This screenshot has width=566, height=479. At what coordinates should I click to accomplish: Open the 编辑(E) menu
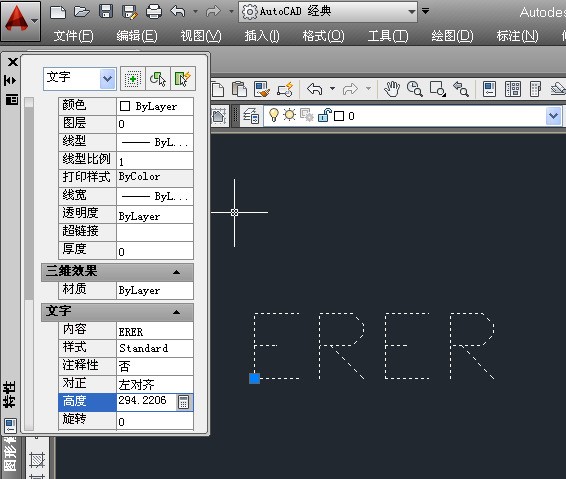click(137, 36)
